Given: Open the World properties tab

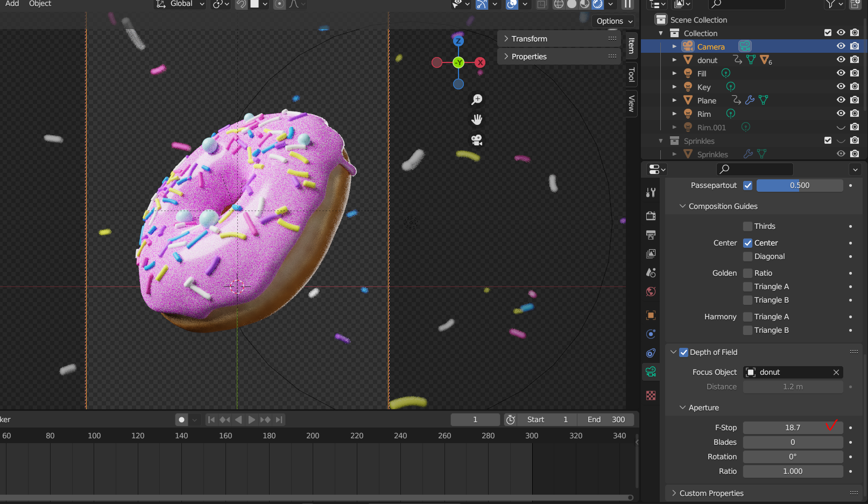Looking at the screenshot, I should tap(651, 291).
